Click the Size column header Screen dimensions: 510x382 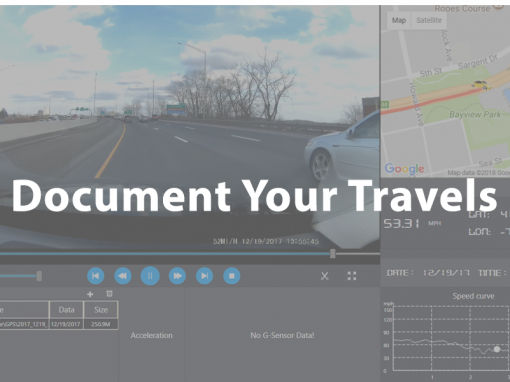101,310
